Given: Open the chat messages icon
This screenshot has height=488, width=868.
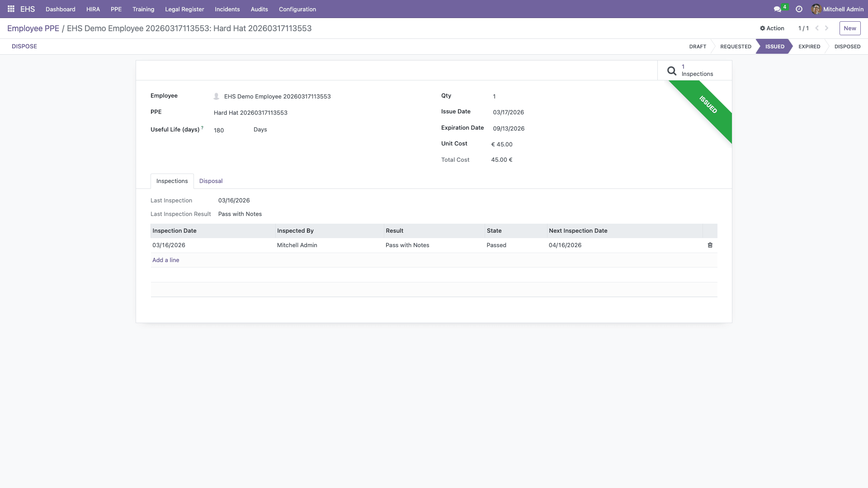Looking at the screenshot, I should 777,9.
